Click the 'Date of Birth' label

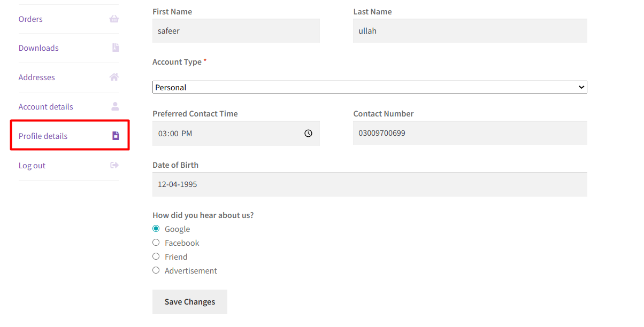tap(175, 165)
